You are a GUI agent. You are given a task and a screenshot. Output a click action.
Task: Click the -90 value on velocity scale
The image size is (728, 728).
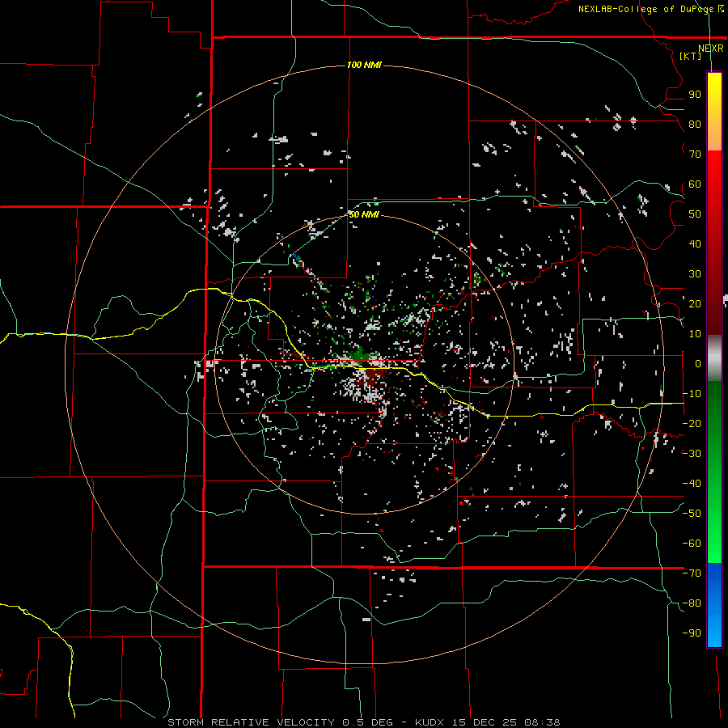(x=692, y=633)
